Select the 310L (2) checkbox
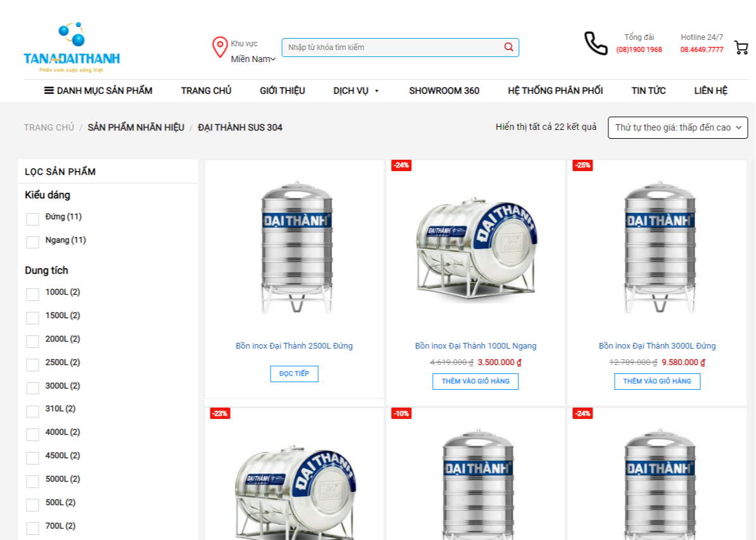The height and width of the screenshot is (540, 756). pyautogui.click(x=32, y=411)
